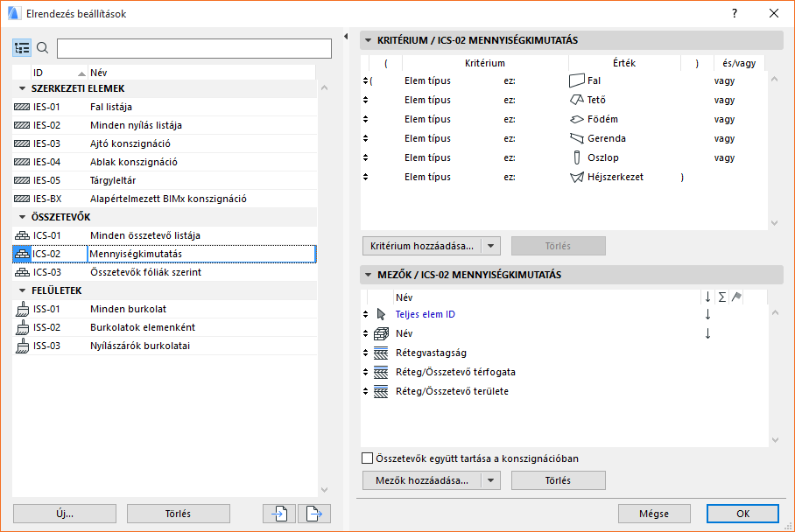This screenshot has height=532, width=795.
Task: Click the import scheme icon button
Action: [x=279, y=514]
